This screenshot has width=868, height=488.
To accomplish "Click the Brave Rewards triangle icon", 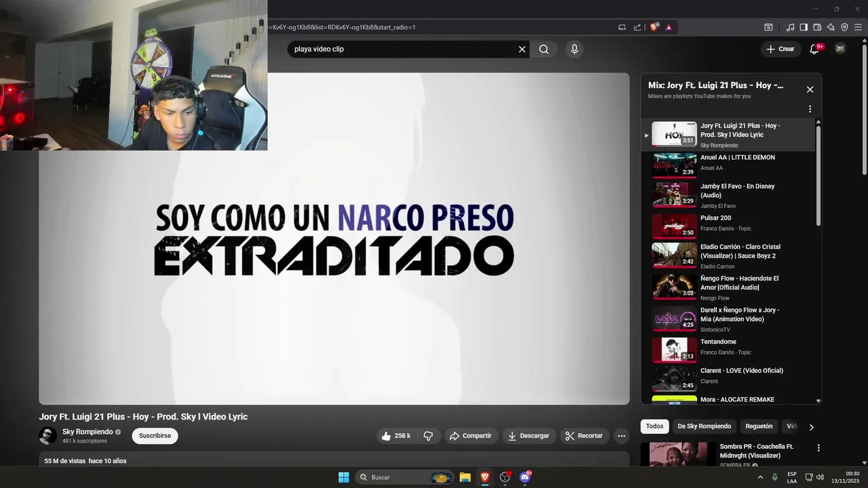I will click(669, 27).
